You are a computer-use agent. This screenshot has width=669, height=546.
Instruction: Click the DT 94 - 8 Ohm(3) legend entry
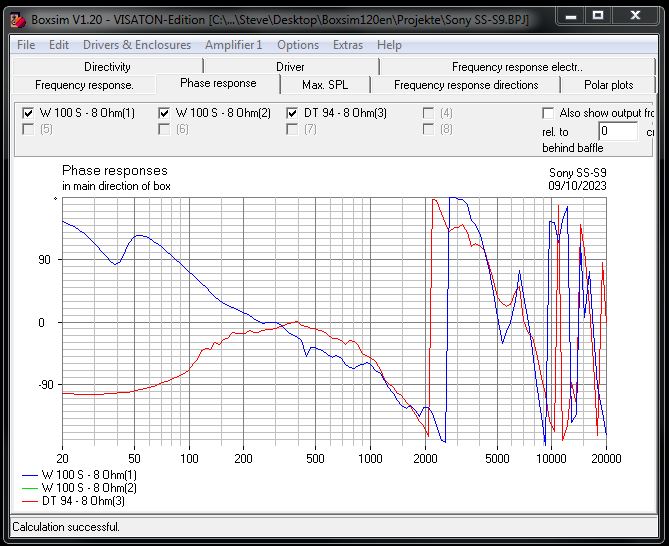pos(73,500)
